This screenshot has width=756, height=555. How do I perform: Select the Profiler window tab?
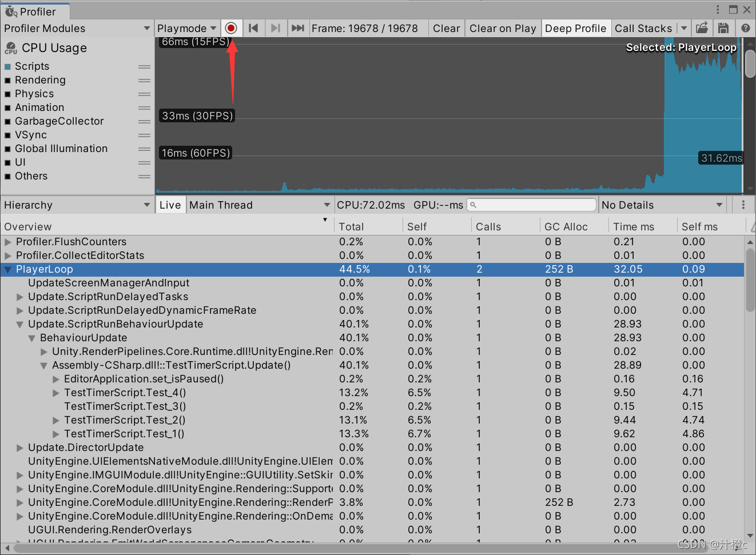tap(35, 11)
